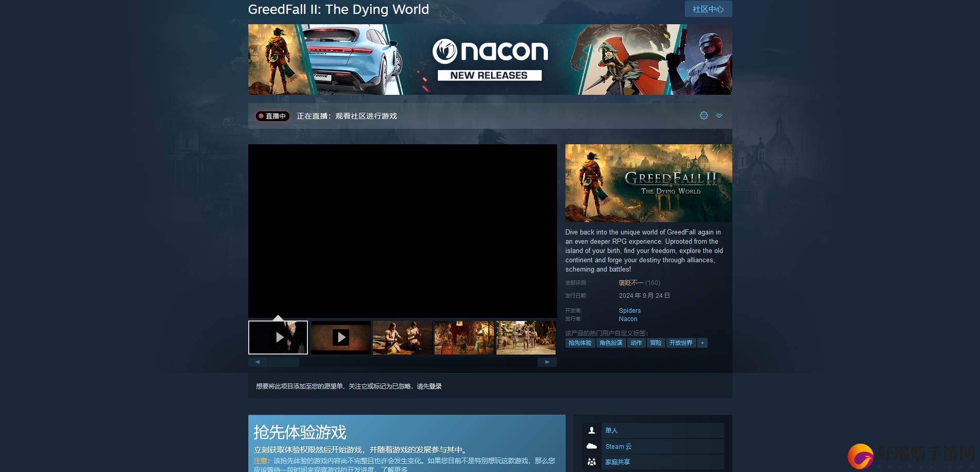
Task: Click the right scroll arrow under thumbnails
Action: point(547,362)
